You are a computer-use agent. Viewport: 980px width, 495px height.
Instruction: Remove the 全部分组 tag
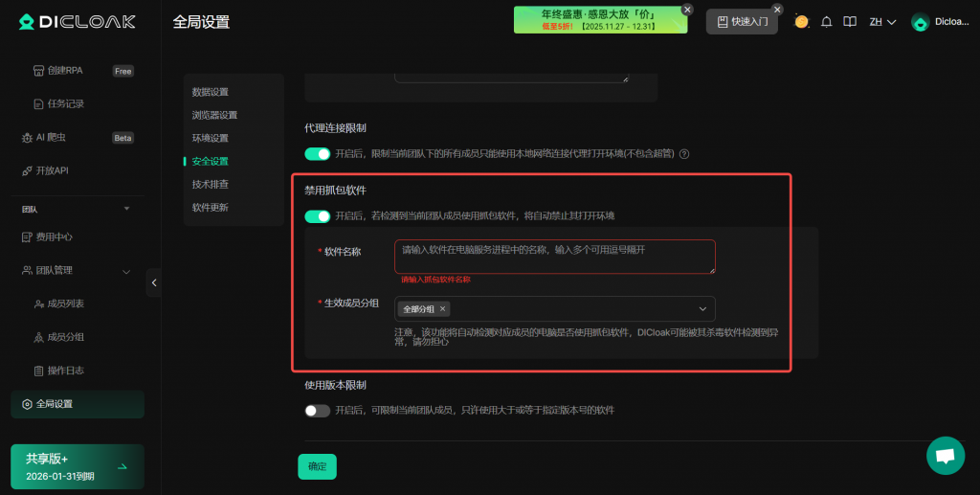coord(442,309)
